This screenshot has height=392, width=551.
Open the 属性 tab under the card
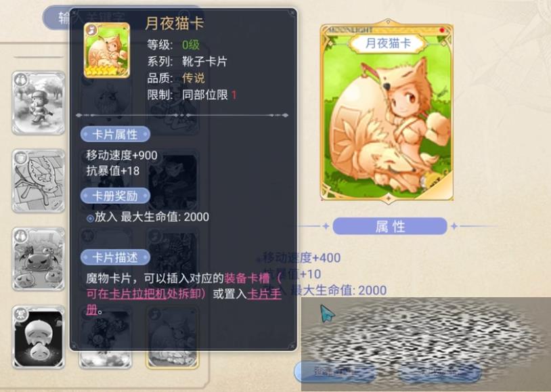click(390, 226)
